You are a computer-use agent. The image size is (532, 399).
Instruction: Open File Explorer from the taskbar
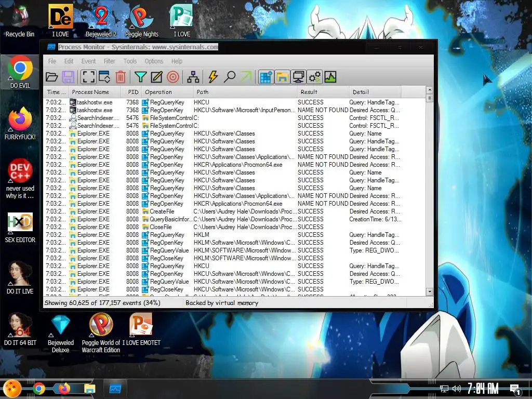(89, 389)
